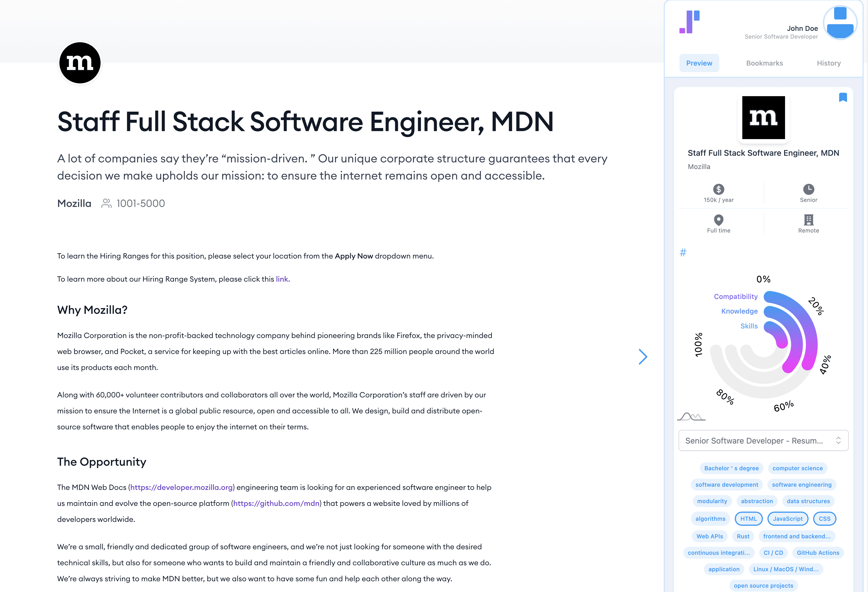Toggle the JavaScript skill tag
868x592 pixels.
tap(788, 519)
